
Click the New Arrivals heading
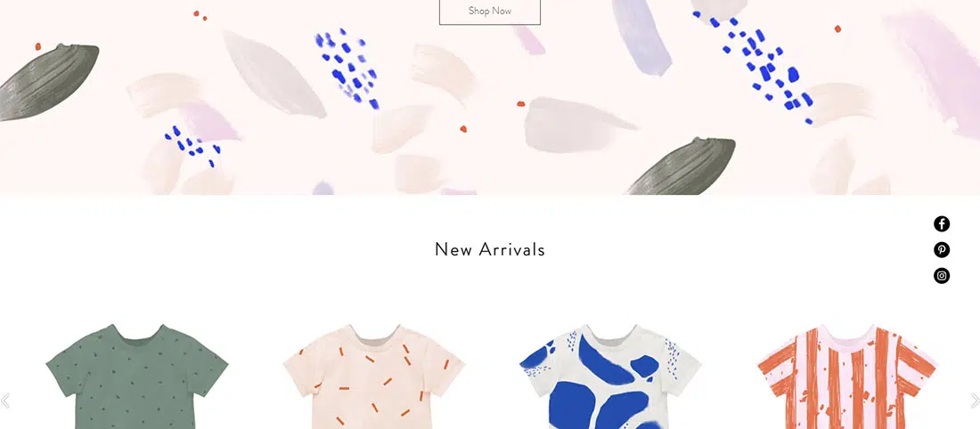pos(489,249)
